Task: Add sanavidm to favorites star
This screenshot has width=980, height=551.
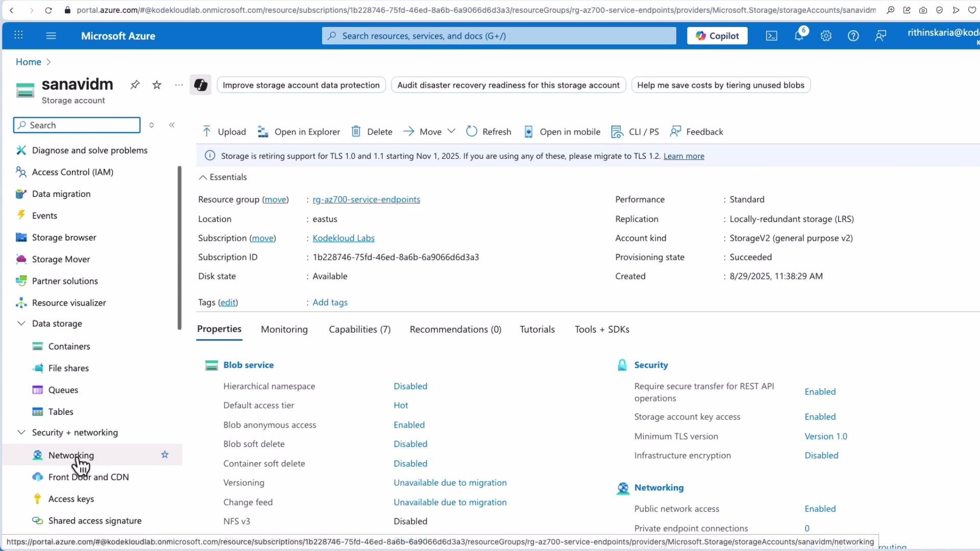Action: (x=157, y=85)
